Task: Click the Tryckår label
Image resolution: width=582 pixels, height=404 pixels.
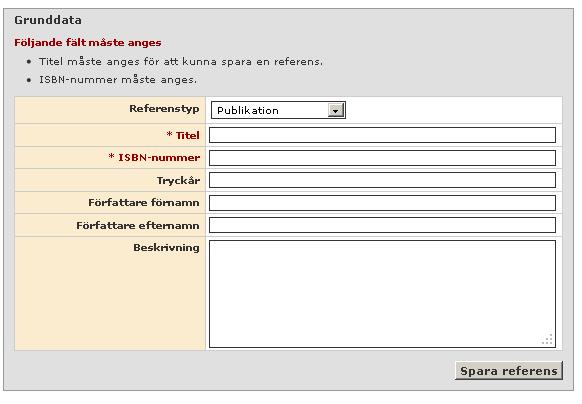Action: pos(178,180)
